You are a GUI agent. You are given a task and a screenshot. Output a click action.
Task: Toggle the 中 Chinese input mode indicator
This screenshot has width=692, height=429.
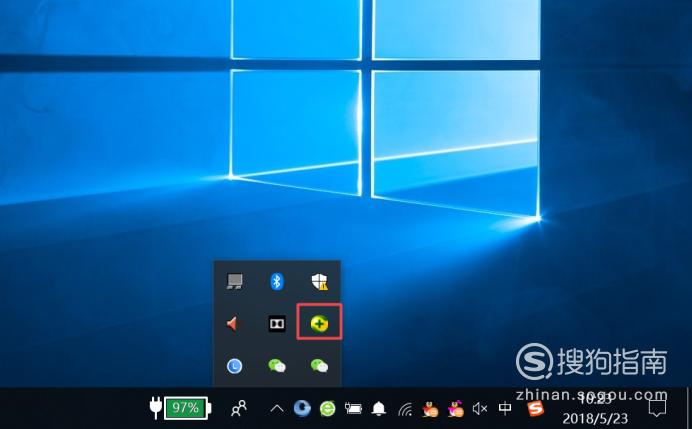[505, 408]
